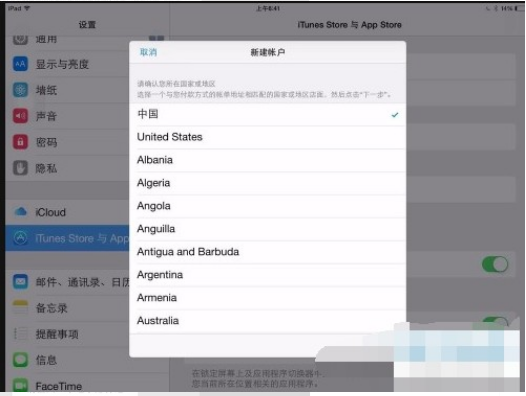Pick Anguilla as the region
Screen dimensions: 526x396
(x=267, y=229)
